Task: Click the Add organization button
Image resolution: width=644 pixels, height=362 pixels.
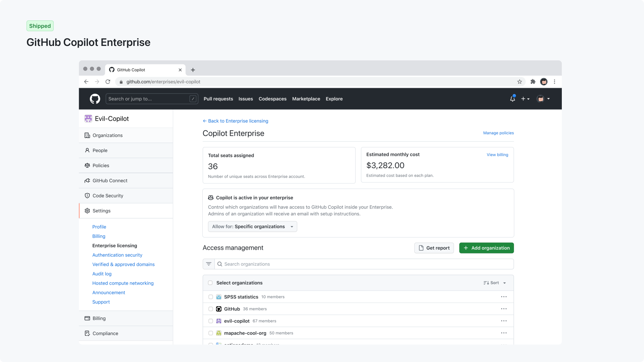Action: pyautogui.click(x=486, y=248)
